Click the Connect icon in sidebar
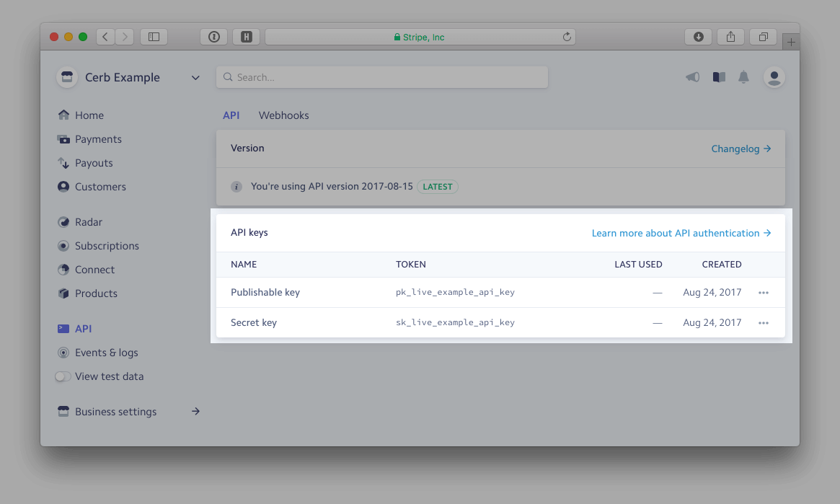This screenshot has width=840, height=504. [63, 270]
